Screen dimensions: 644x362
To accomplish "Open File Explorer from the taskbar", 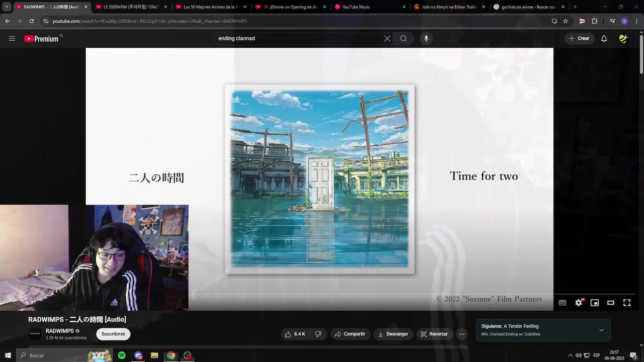I will [154, 355].
